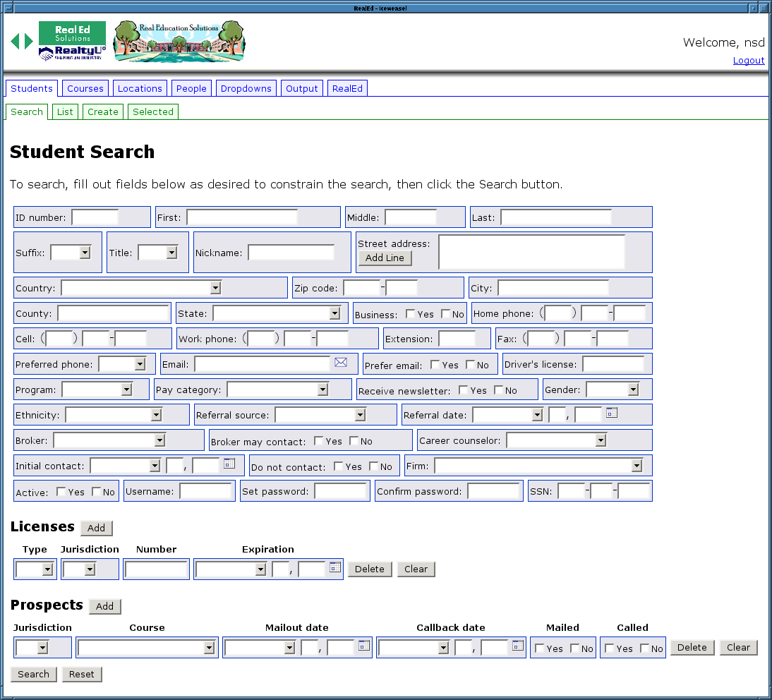The image size is (772, 700).
Task: Check Yes for Receive newsletter
Action: [464, 390]
